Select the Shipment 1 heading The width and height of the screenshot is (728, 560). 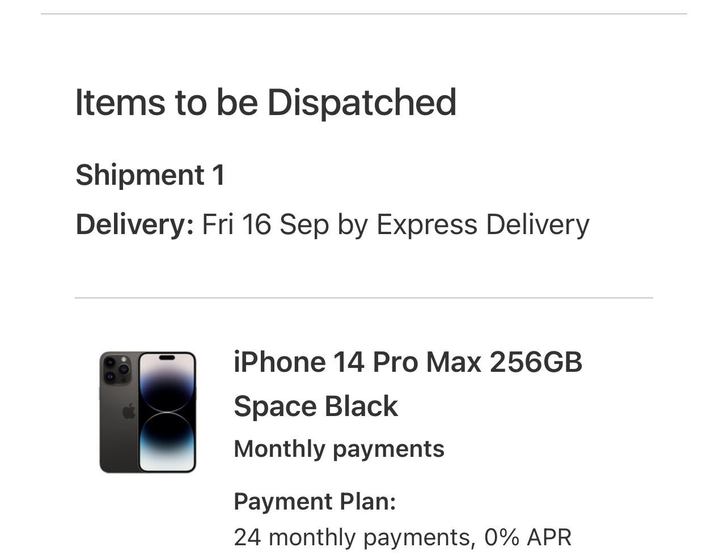click(x=150, y=175)
